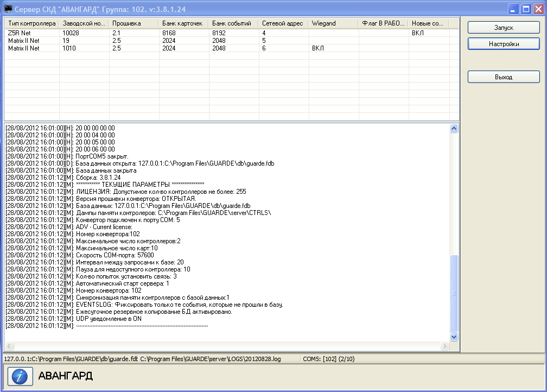Image resolution: width=547 pixels, height=392 pixels.
Task: Click the Флаг В РАБО... column header
Action: point(383,23)
